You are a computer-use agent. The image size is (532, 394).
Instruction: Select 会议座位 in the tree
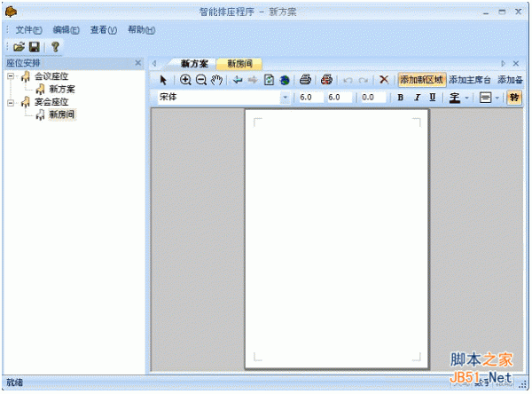tap(51, 76)
